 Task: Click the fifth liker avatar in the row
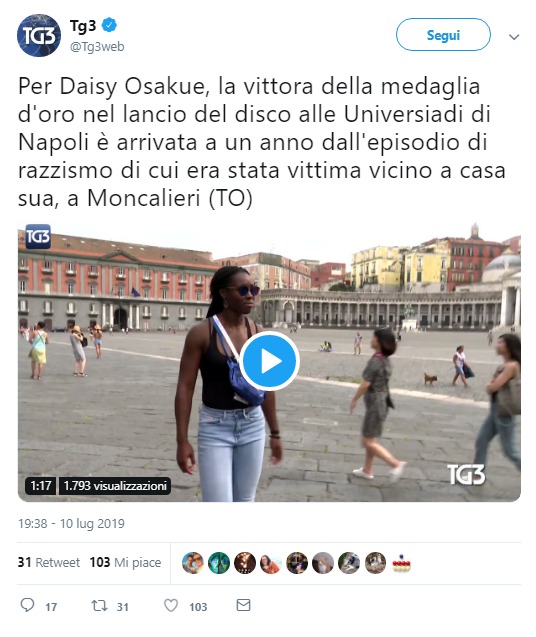[x=297, y=563]
